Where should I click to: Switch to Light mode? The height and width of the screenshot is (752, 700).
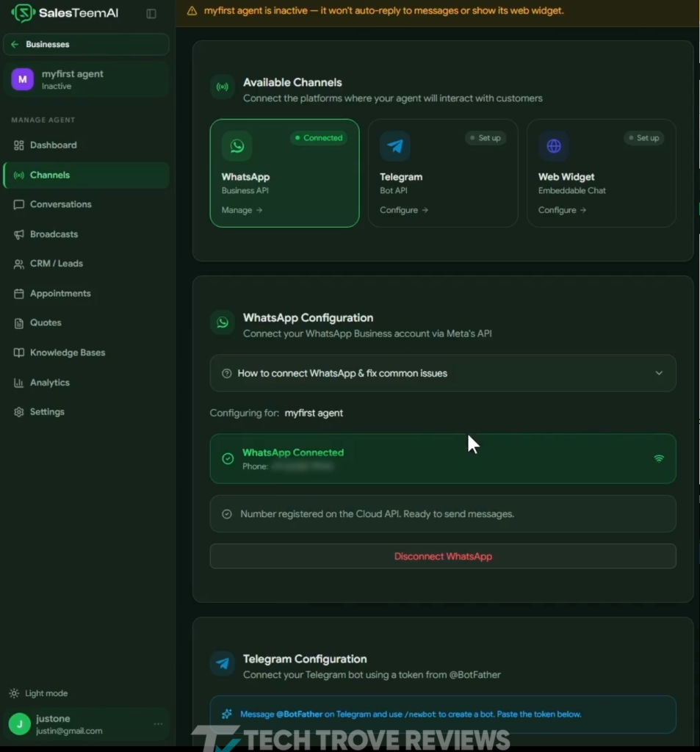(x=39, y=693)
